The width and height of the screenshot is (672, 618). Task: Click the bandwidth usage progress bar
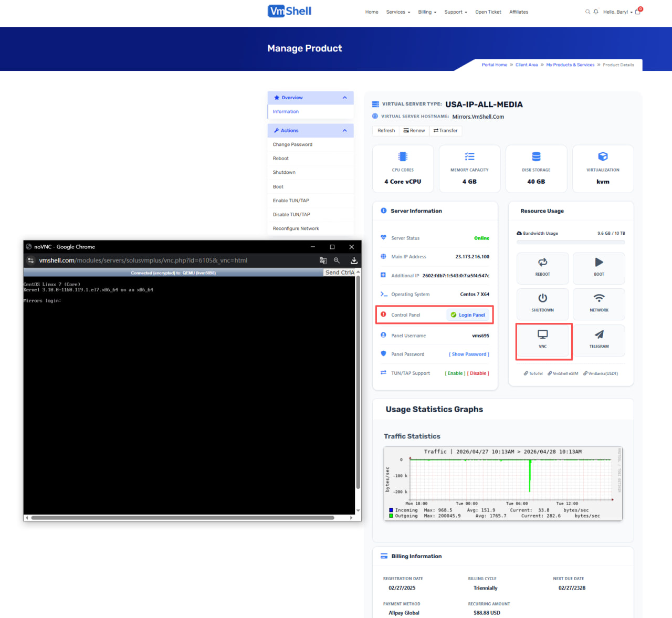click(571, 242)
